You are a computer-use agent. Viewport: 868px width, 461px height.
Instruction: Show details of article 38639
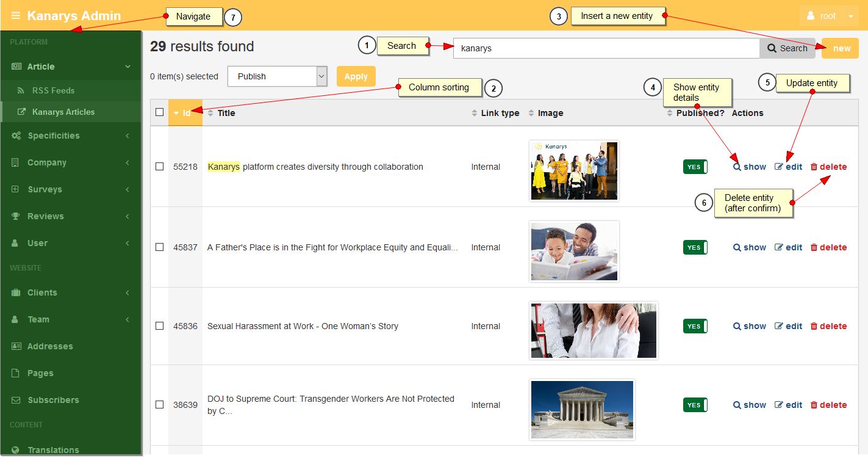click(750, 405)
